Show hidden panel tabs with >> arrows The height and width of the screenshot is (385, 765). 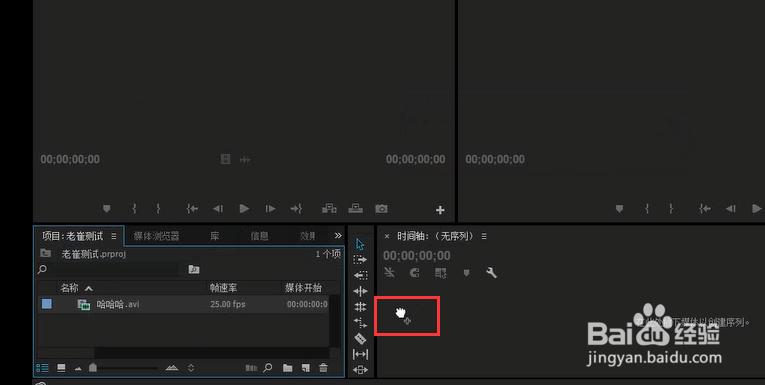point(338,236)
